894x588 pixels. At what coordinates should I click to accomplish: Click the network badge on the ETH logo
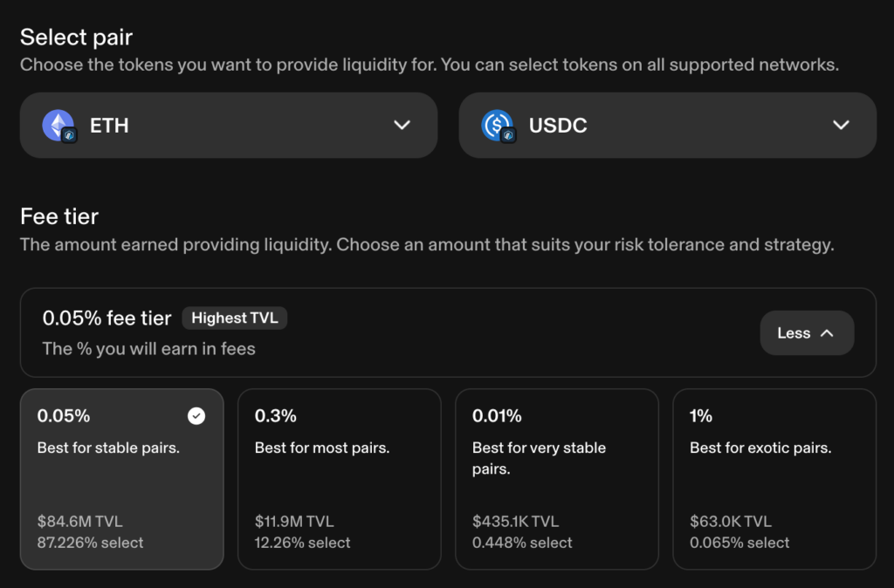tap(70, 135)
